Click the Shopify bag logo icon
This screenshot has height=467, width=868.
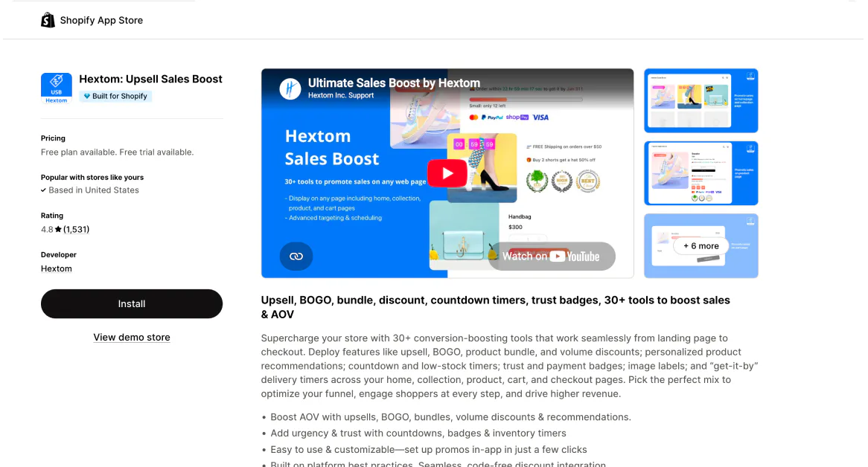pyautogui.click(x=48, y=20)
